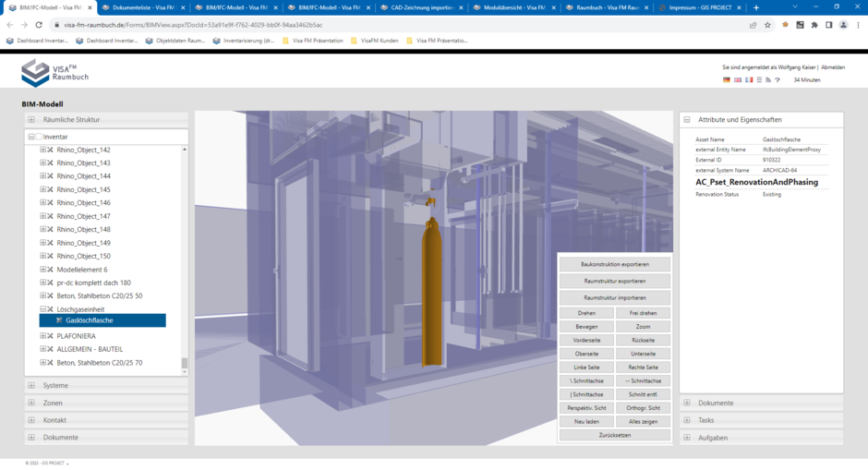The width and height of the screenshot is (868, 470).
Task: Expand Räumliche Struktur panel
Action: [31, 119]
